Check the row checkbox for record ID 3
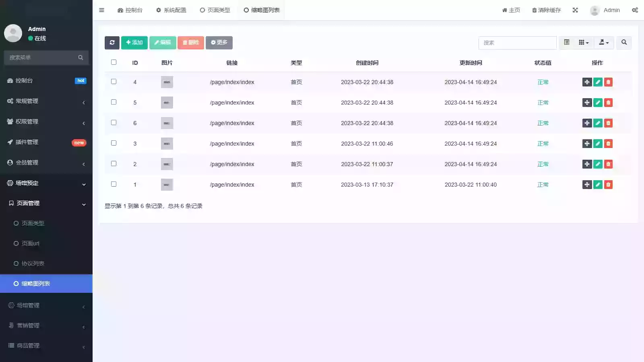644x362 pixels. [114, 143]
